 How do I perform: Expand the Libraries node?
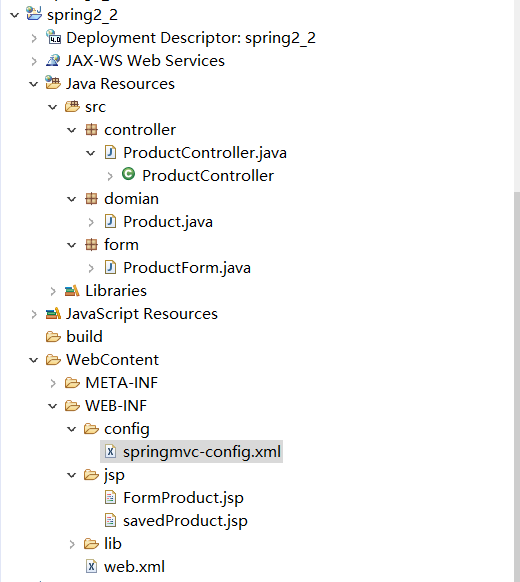[53, 291]
